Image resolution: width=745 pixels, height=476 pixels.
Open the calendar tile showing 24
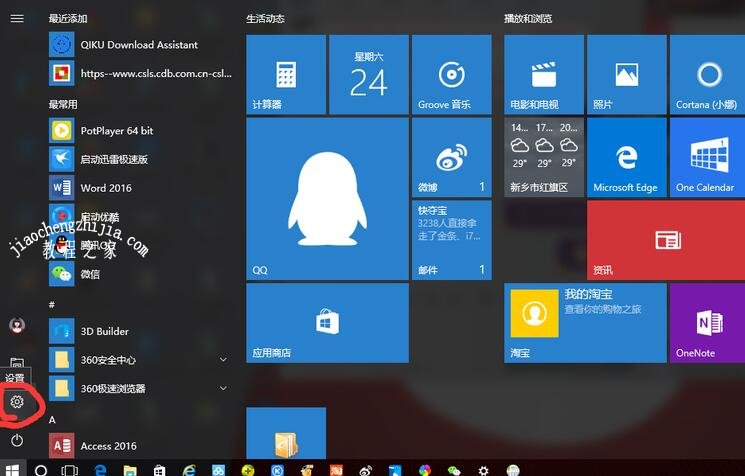(369, 75)
